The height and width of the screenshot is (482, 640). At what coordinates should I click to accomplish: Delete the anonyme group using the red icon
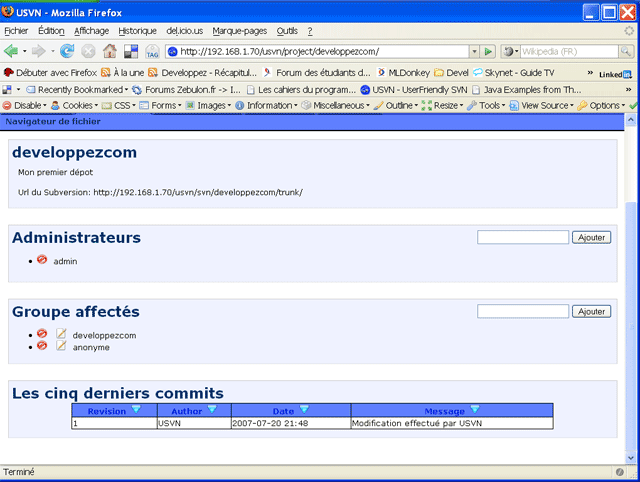(x=42, y=346)
